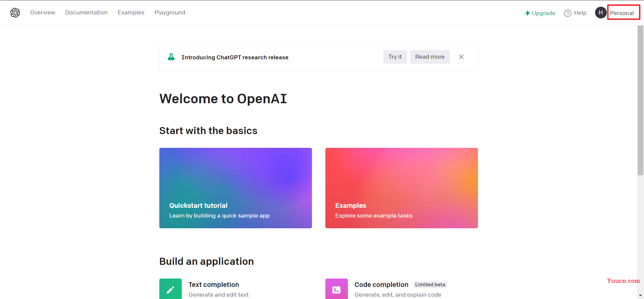Click the purple Code completion terminal icon

(336, 289)
